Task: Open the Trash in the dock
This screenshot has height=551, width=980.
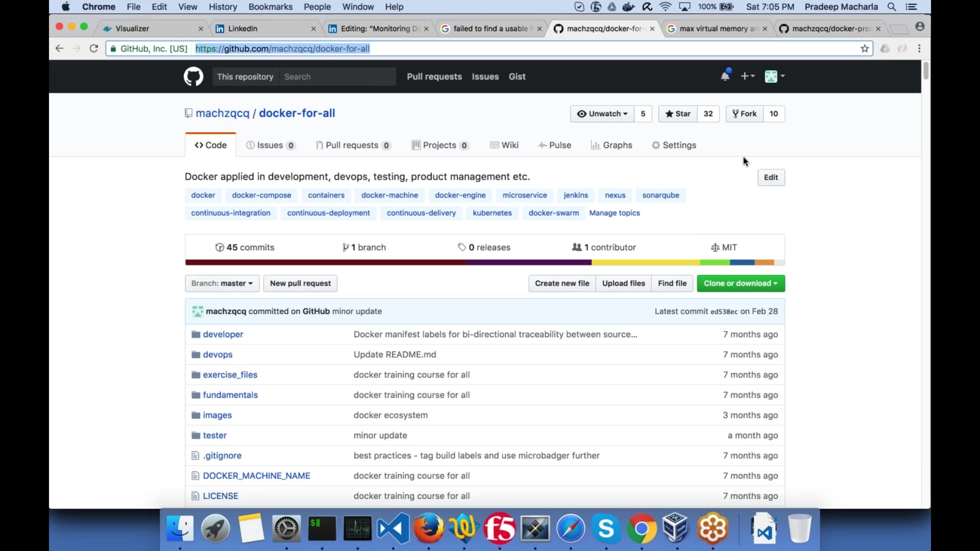Action: [x=800, y=528]
